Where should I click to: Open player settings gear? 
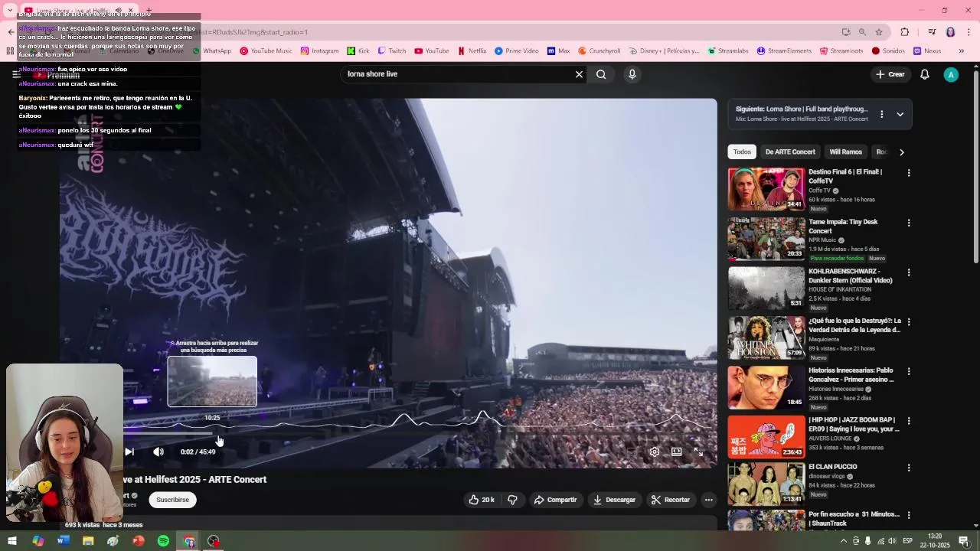(655, 452)
